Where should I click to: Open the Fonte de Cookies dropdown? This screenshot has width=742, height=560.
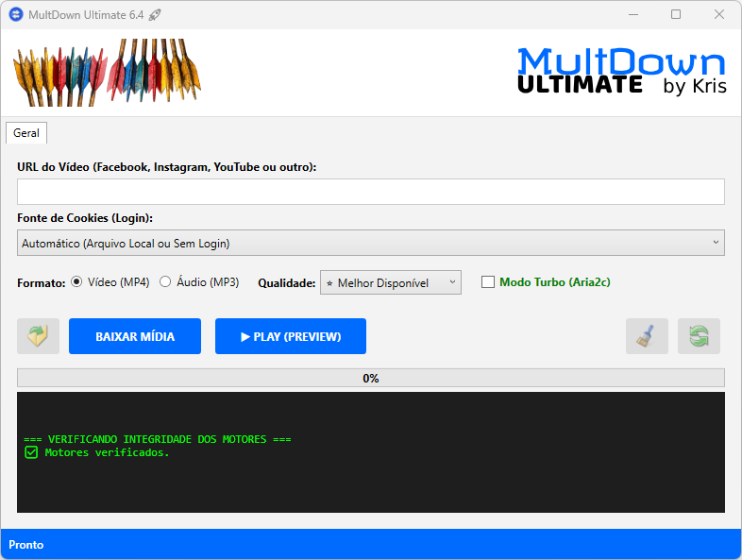(x=370, y=243)
